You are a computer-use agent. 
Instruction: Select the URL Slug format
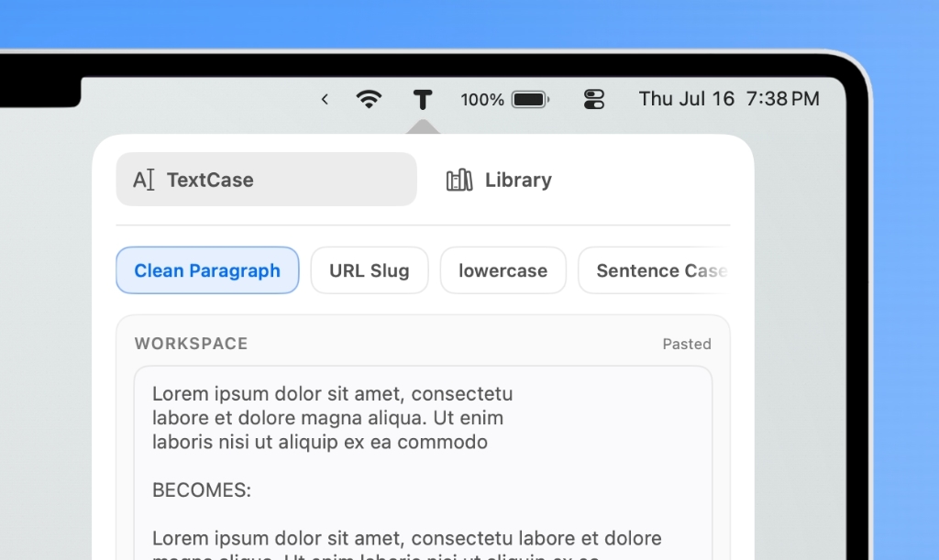pos(370,270)
